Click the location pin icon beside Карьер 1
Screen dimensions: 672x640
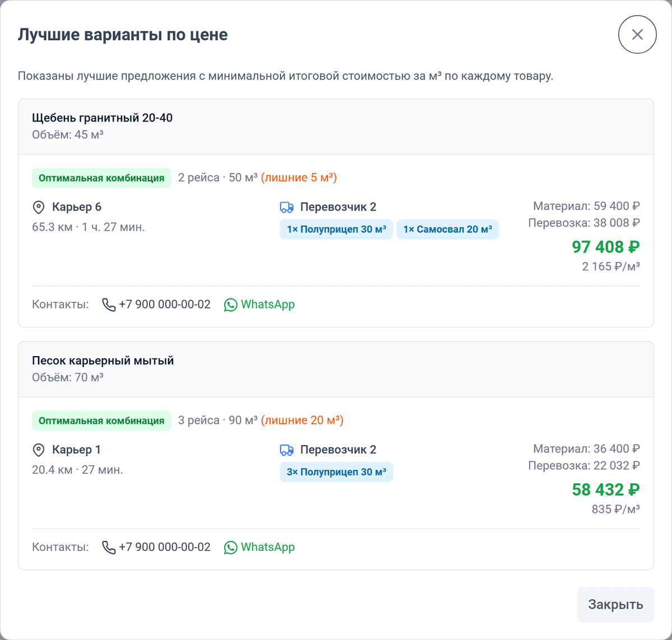[39, 450]
